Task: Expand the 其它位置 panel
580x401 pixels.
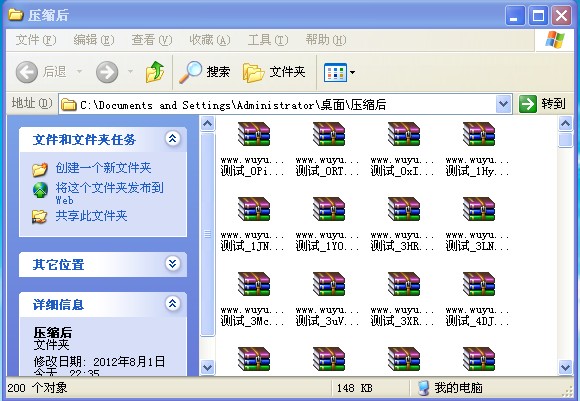Action: coord(172,264)
